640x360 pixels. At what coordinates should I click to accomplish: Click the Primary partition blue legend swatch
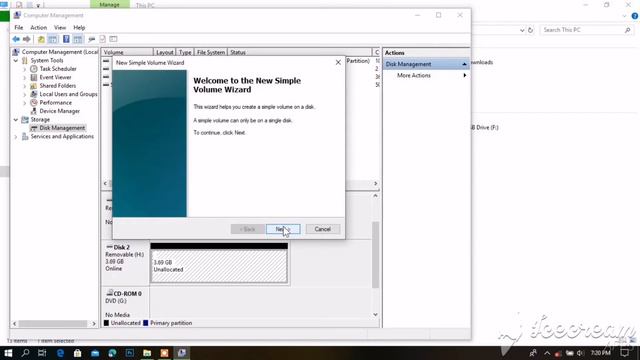145,323
